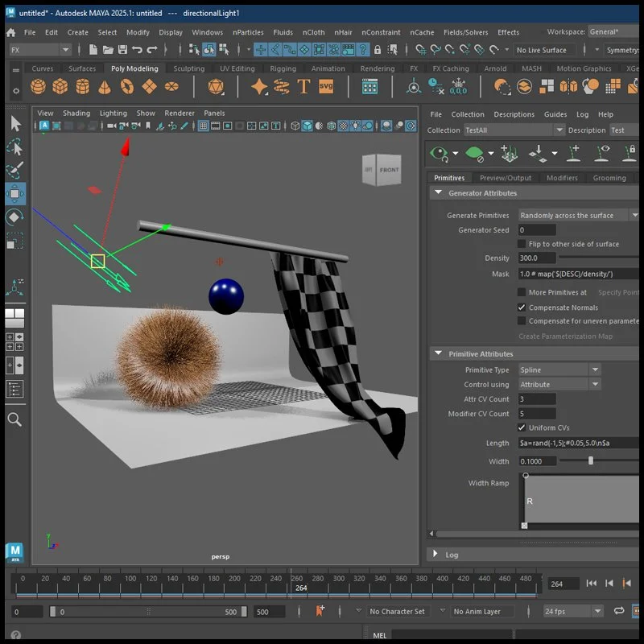Open the search magnifier in left sidebar
Screen dimensions: 644x644
[x=14, y=419]
